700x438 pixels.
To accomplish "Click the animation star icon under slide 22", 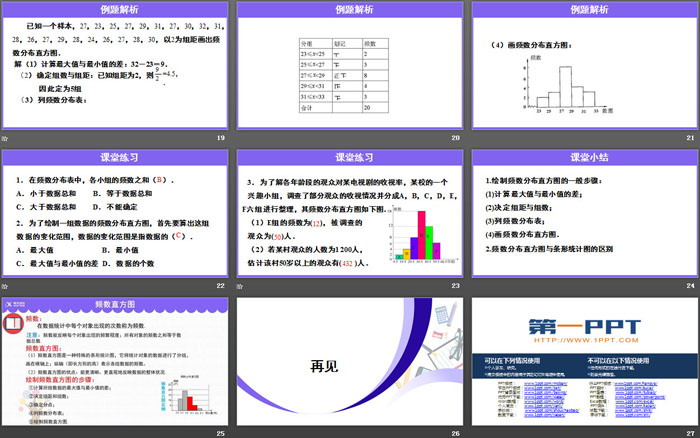I will coord(5,285).
